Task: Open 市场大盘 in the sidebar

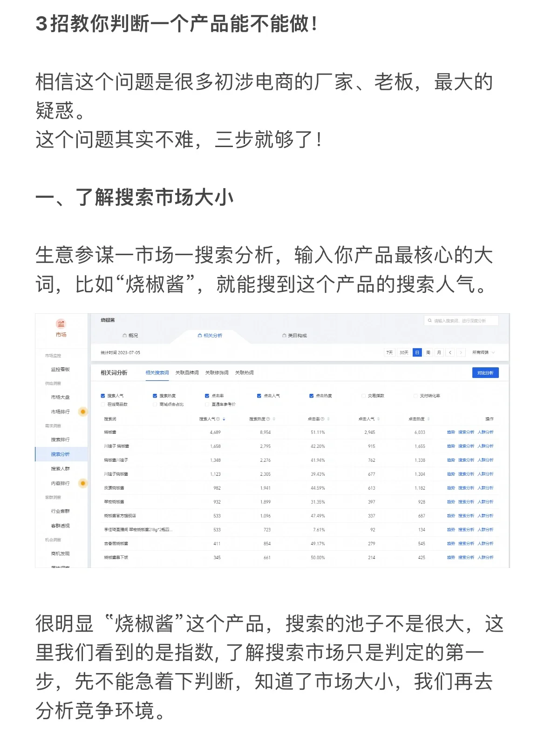Action: [61, 397]
